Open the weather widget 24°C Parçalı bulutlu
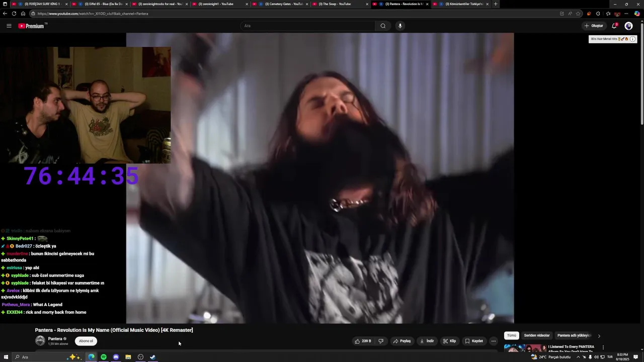The image size is (644, 362). (x=551, y=357)
